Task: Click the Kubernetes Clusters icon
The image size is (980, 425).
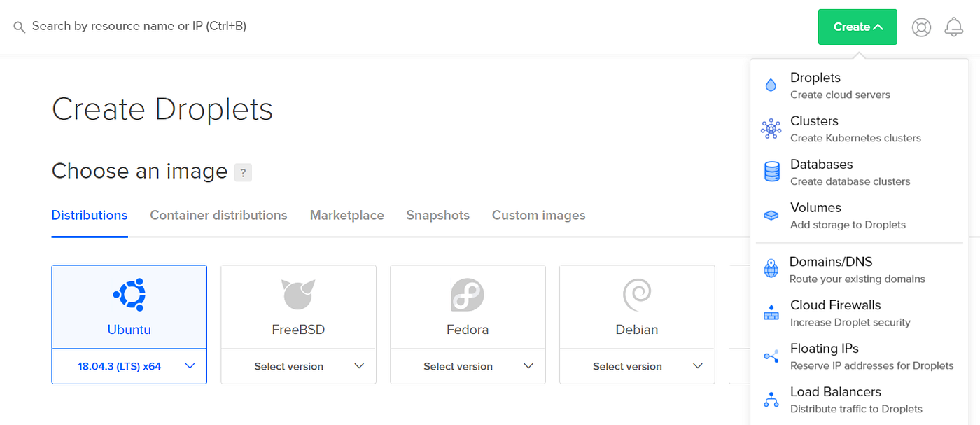Action: [x=771, y=129]
